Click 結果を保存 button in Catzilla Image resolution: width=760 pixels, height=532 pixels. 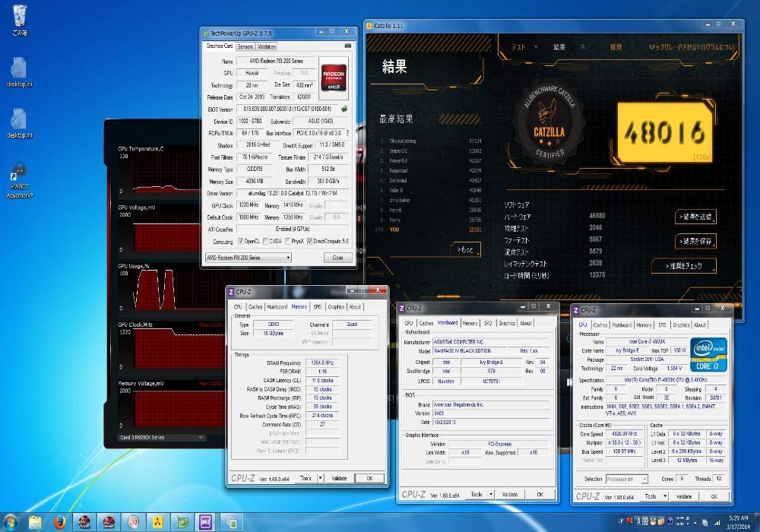click(695, 241)
